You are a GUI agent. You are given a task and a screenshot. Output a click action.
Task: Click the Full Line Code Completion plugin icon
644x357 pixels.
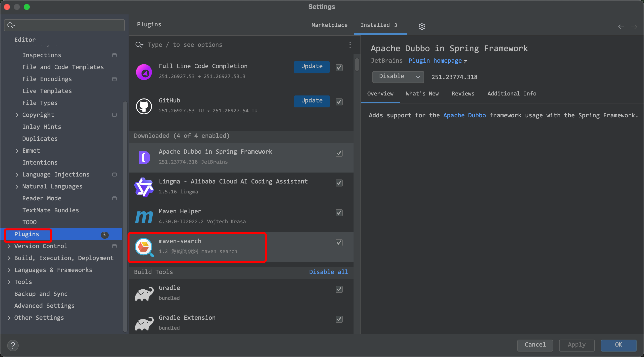[144, 72]
